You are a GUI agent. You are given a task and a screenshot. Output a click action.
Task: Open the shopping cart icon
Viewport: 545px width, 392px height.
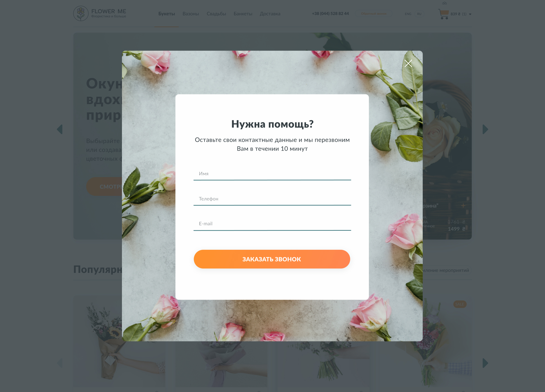[x=443, y=14]
